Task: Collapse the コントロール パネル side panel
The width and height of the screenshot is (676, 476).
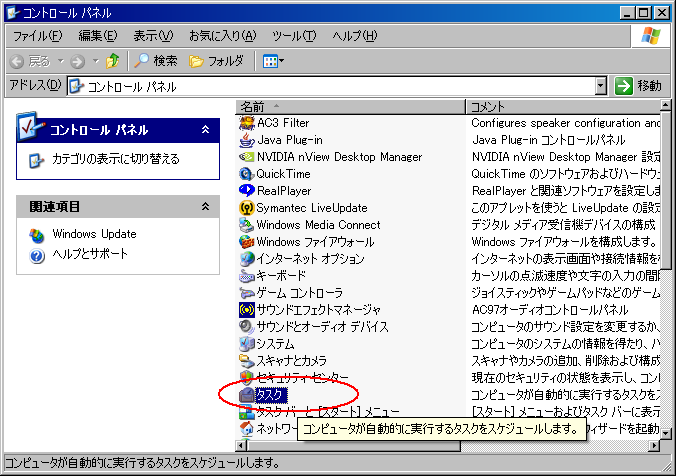Action: tap(206, 129)
